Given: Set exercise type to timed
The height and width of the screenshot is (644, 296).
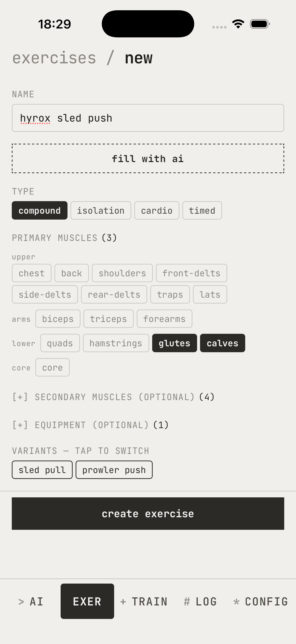Looking at the screenshot, I should pyautogui.click(x=202, y=210).
